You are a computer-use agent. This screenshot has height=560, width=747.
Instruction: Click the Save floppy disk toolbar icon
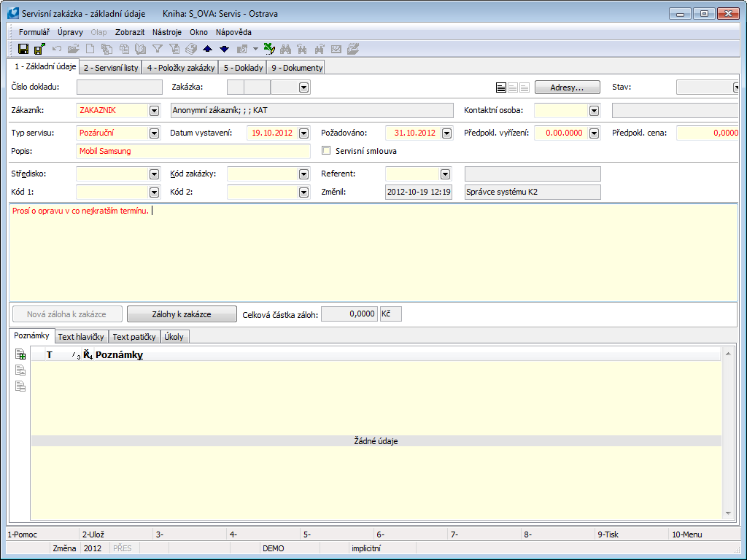pyautogui.click(x=23, y=49)
